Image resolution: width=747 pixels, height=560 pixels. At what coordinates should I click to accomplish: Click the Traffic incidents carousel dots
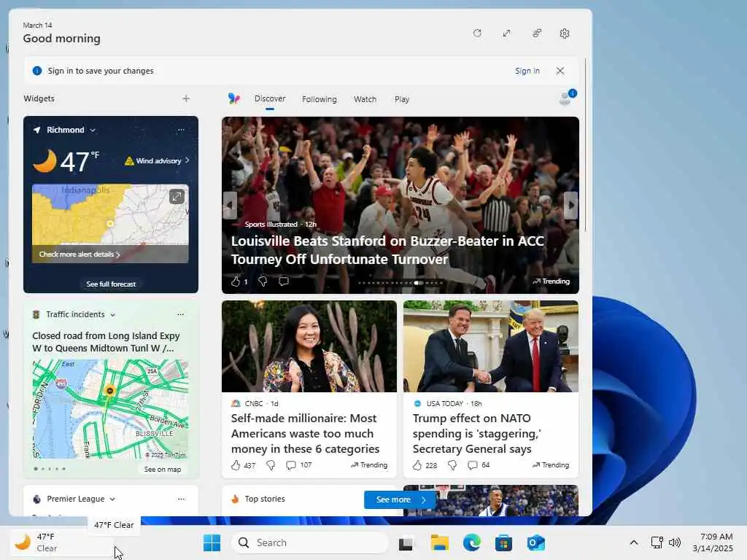(50, 469)
